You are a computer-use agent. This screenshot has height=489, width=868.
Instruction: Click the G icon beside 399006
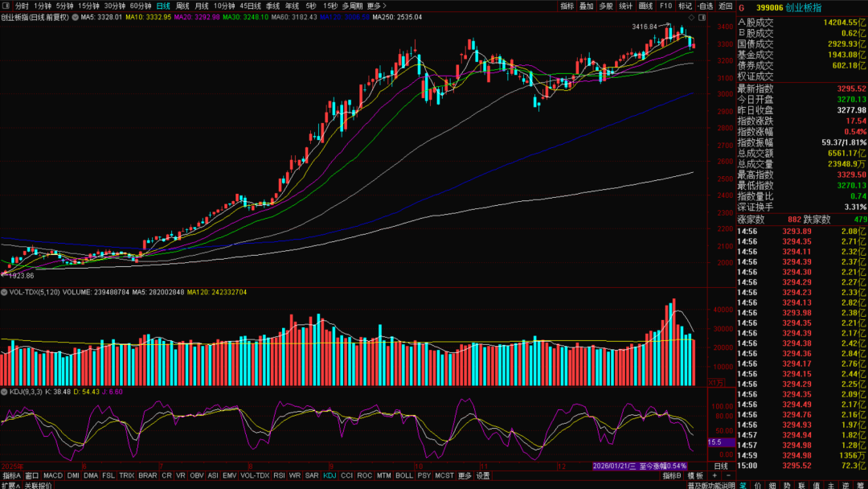tap(741, 7)
